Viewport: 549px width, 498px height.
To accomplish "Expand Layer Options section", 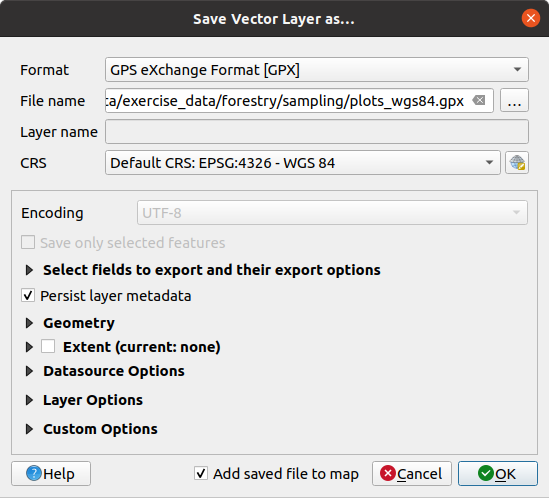I will point(29,400).
